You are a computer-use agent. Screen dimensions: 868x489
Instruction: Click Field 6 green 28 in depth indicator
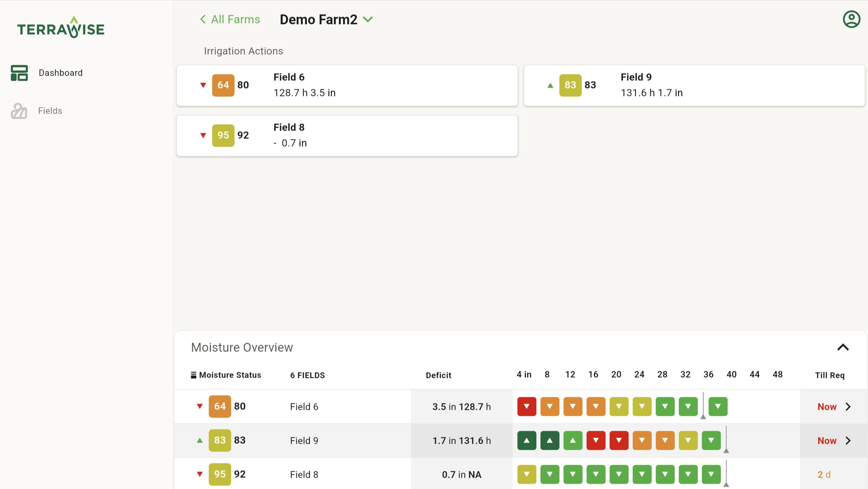pos(665,407)
